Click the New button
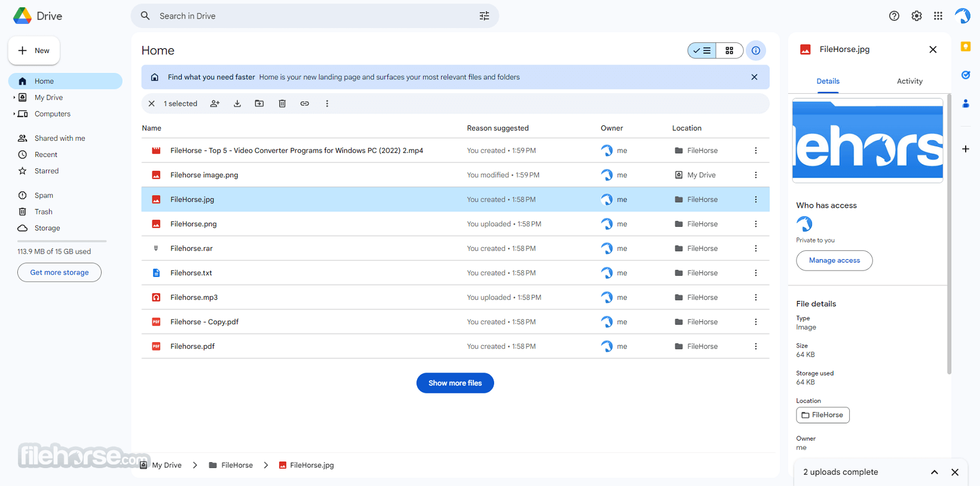 (x=34, y=51)
